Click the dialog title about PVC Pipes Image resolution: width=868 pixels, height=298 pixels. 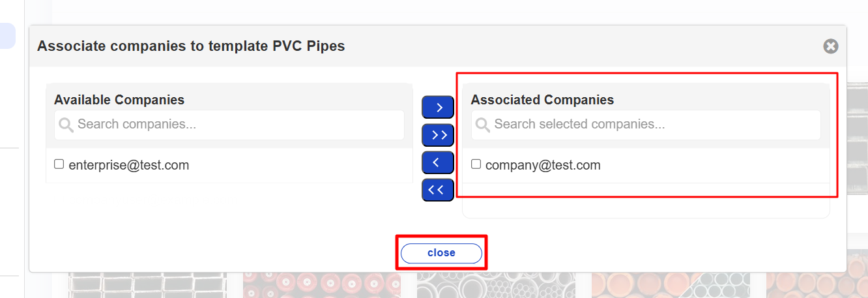[x=191, y=46]
